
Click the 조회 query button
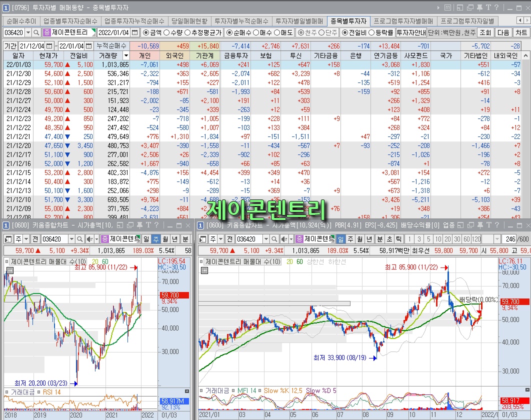(485, 32)
